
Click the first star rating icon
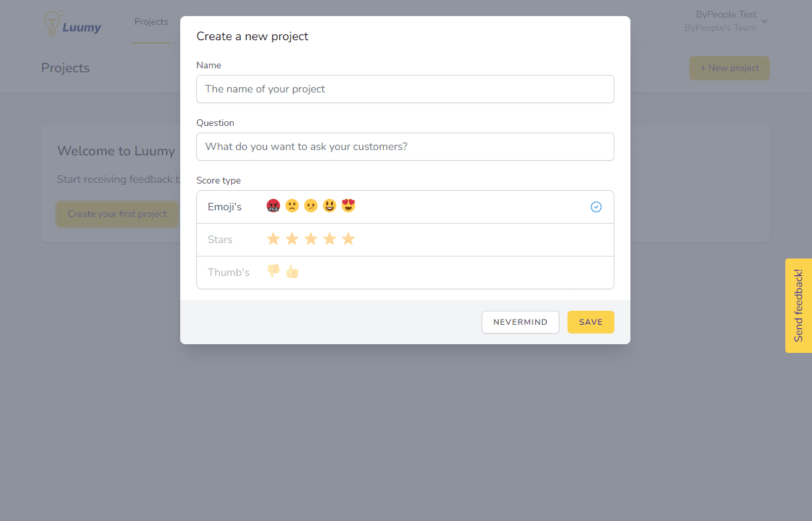click(273, 239)
